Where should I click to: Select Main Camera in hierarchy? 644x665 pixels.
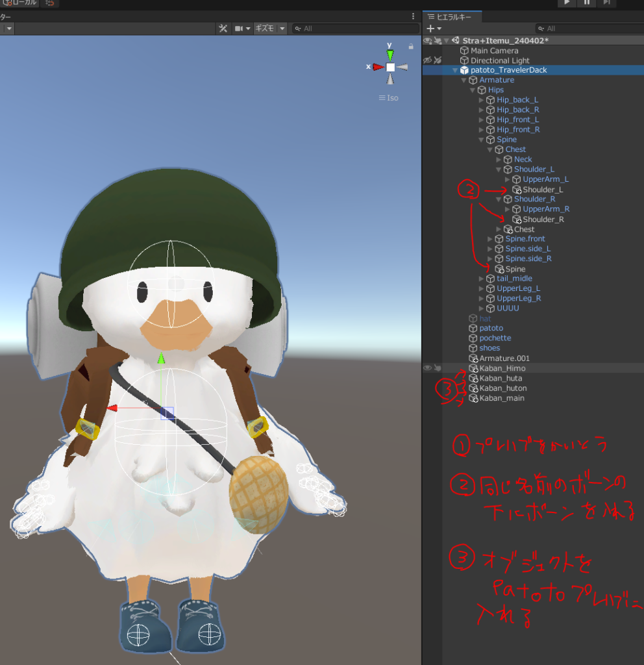(494, 51)
